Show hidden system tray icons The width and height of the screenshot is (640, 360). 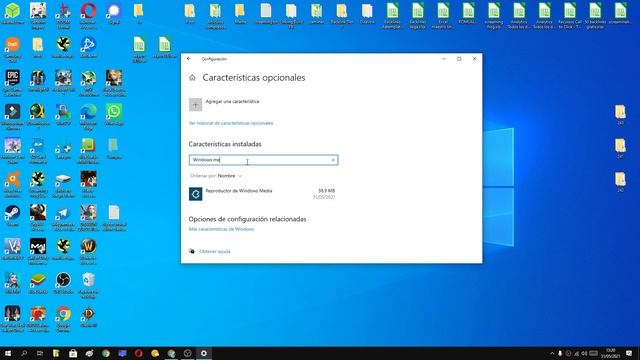click(552, 353)
